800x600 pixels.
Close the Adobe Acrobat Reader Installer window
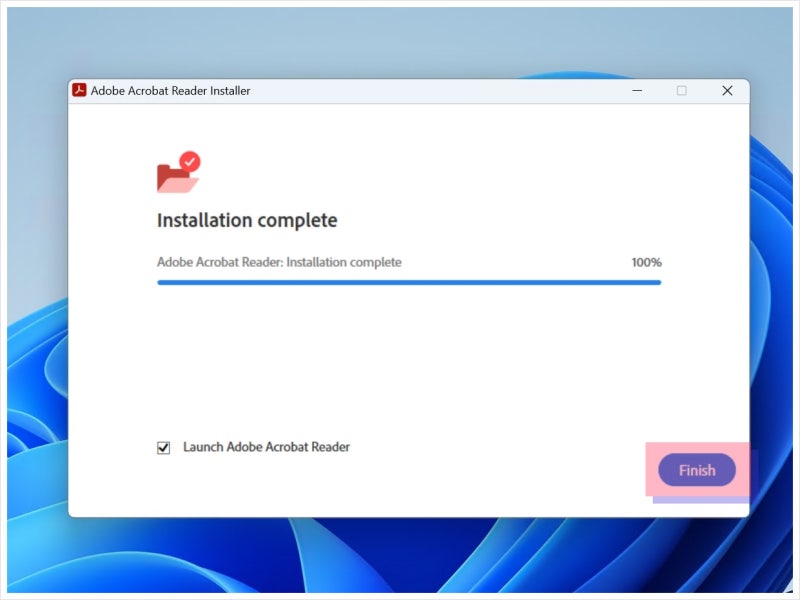tap(727, 91)
